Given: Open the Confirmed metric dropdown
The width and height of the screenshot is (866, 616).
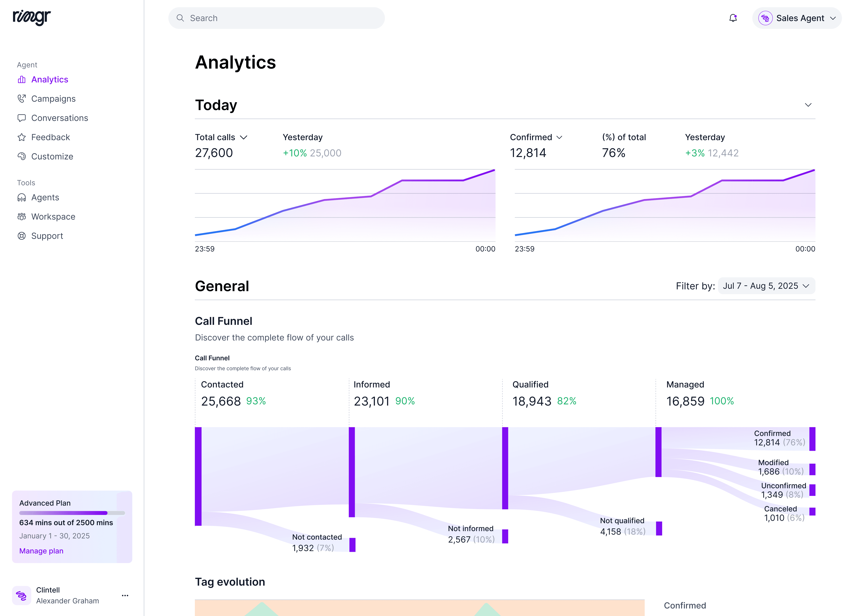Looking at the screenshot, I should pos(536,137).
